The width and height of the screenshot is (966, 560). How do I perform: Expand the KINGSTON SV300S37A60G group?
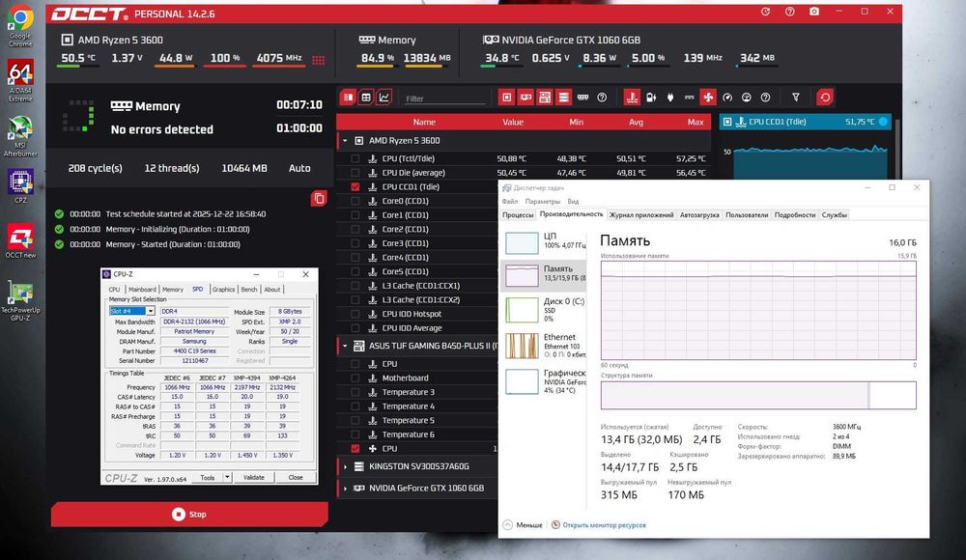coord(345,466)
